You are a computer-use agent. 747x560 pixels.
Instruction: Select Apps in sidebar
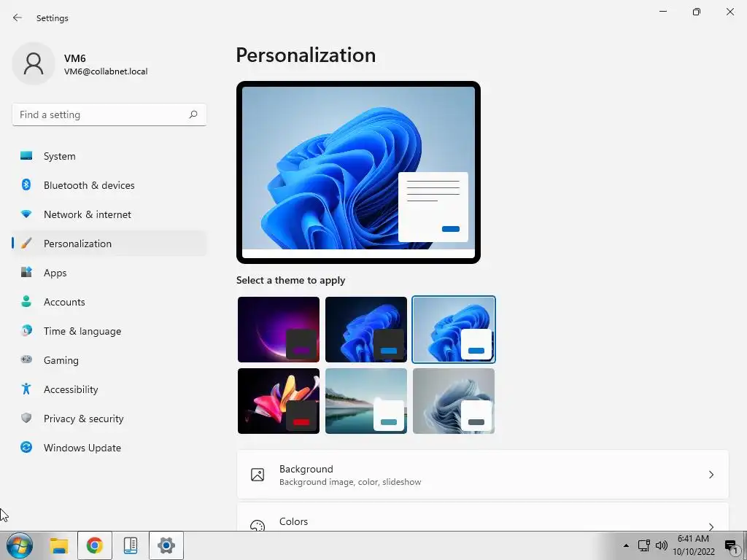click(109, 273)
